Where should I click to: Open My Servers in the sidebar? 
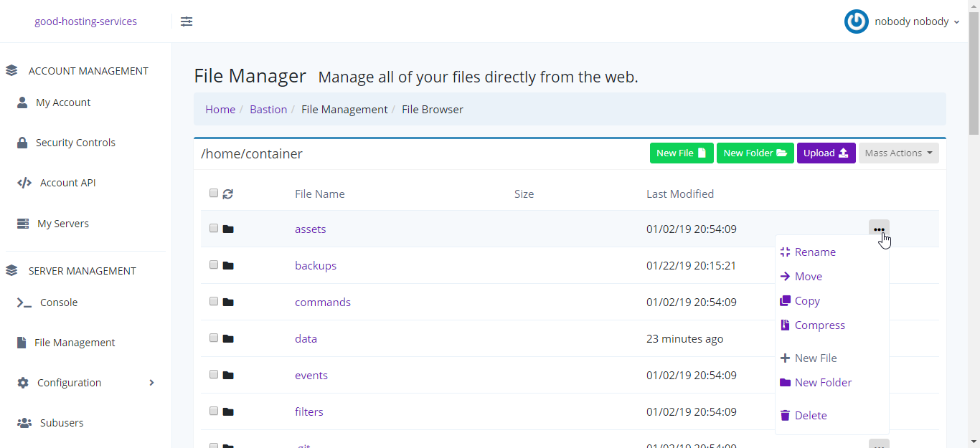pyautogui.click(x=63, y=224)
